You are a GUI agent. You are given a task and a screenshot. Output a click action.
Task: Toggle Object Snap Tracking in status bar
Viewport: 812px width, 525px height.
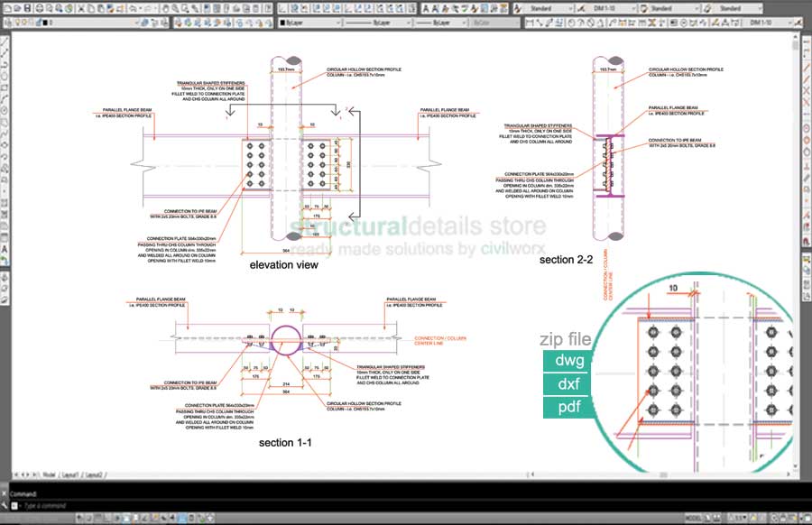tap(146, 517)
